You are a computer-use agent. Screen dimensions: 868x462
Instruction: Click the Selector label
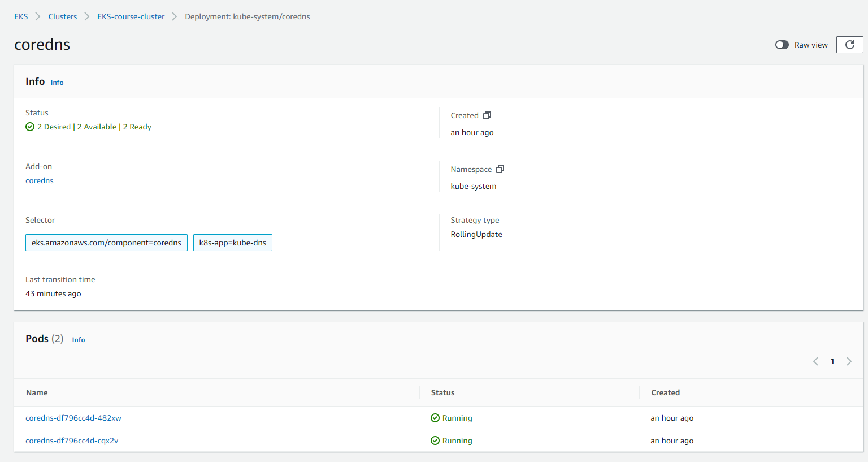[40, 220]
